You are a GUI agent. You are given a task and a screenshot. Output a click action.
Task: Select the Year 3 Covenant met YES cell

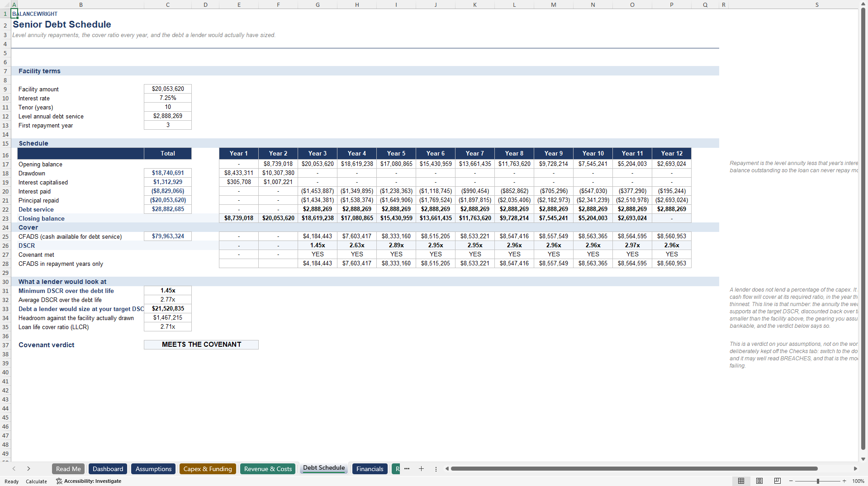[318, 255]
